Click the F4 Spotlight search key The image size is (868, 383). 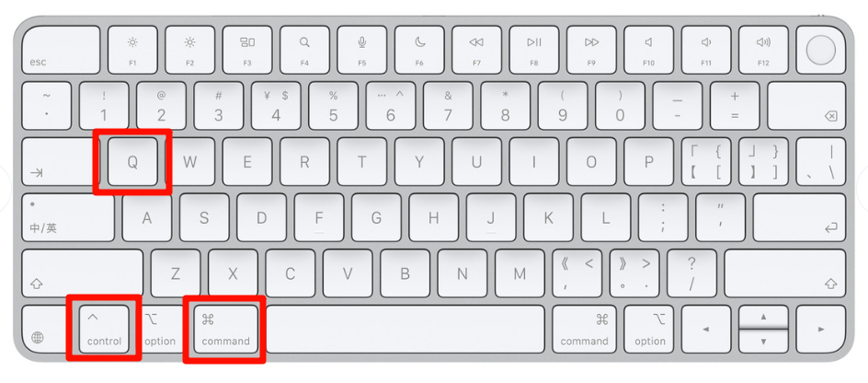pyautogui.click(x=304, y=50)
